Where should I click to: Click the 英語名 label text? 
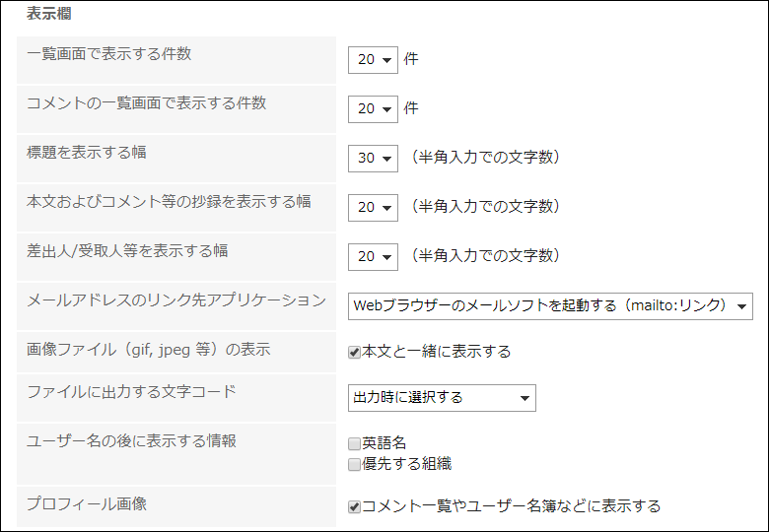[384, 444]
